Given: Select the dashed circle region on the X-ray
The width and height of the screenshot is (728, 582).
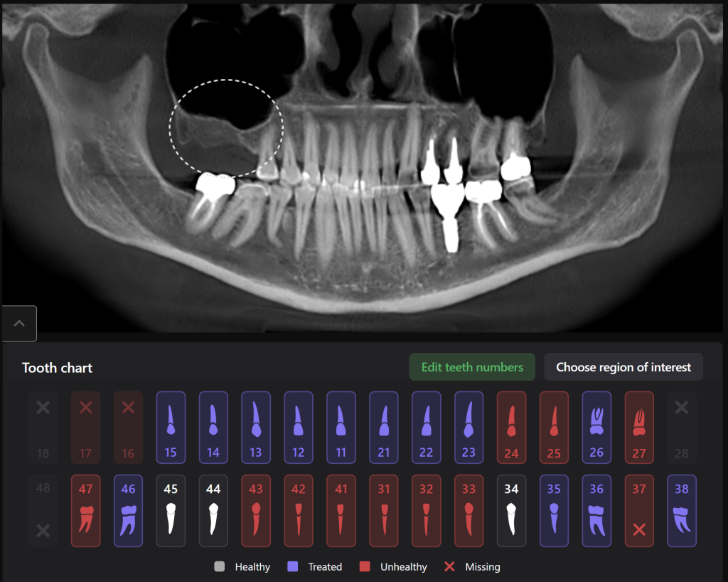Looking at the screenshot, I should pos(225,129).
